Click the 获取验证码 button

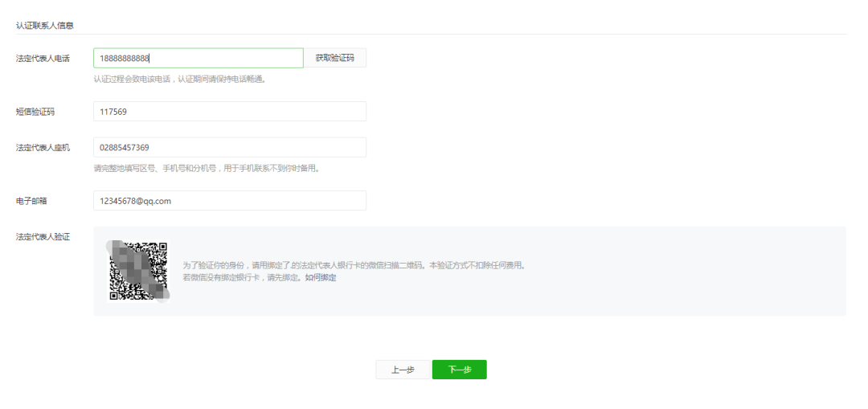coord(335,58)
